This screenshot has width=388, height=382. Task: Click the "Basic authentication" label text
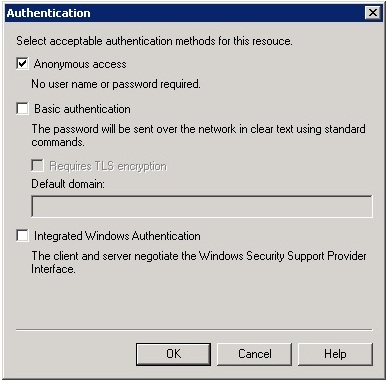point(82,109)
